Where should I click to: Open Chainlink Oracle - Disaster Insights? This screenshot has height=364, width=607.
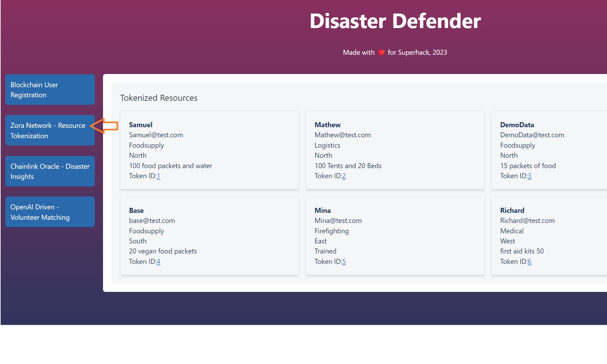(50, 171)
